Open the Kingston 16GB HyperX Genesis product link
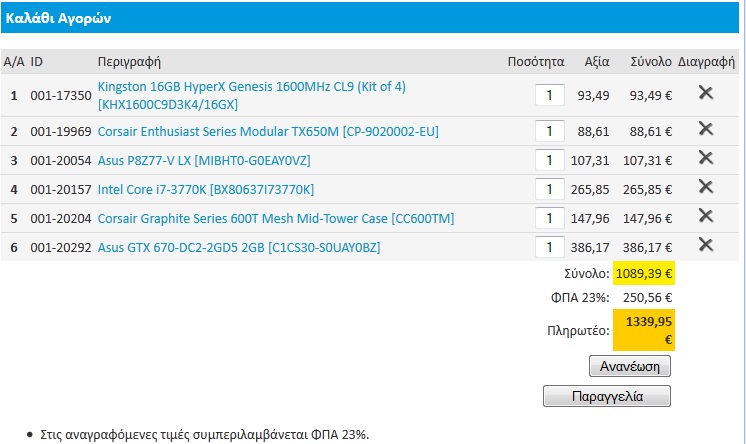The height and width of the screenshot is (444, 746). (x=252, y=95)
